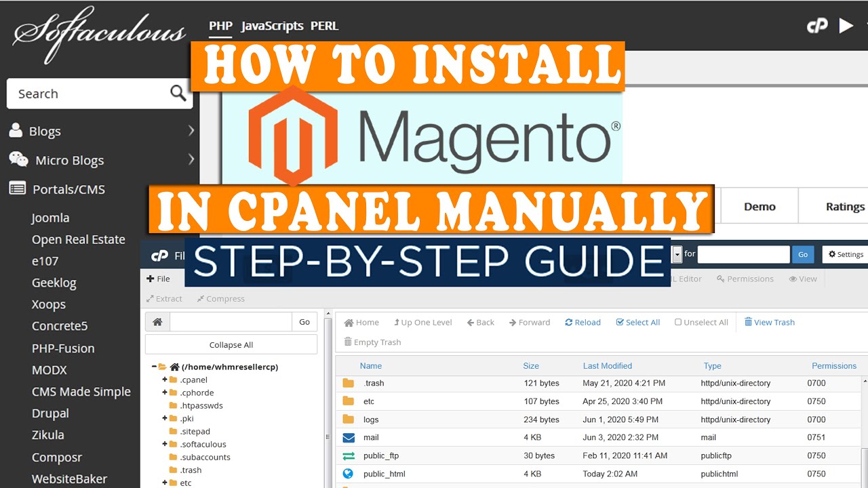868x488 pixels.
Task: Click Go next to path field
Action: point(304,322)
